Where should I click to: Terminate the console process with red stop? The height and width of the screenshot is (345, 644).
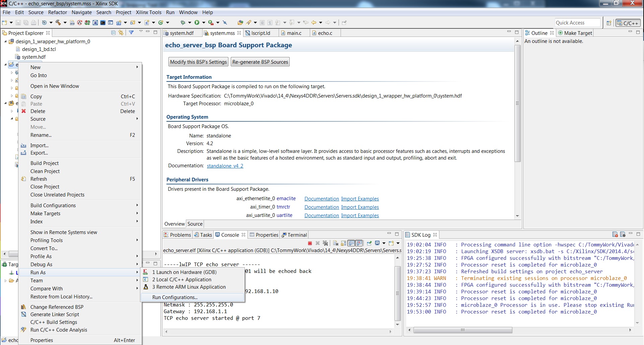pyautogui.click(x=310, y=243)
